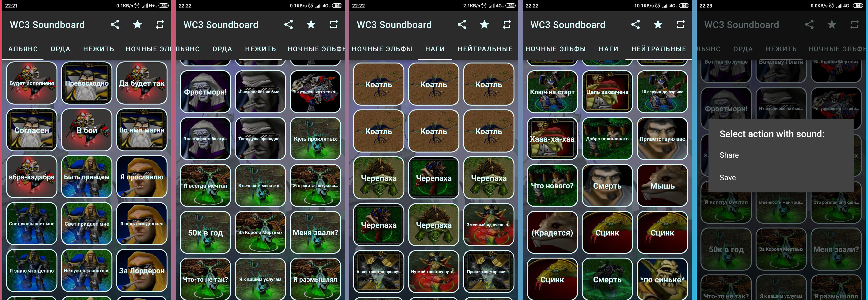Click the star icon in the second screen header
Image resolution: width=868 pixels, height=300 pixels.
(x=311, y=24)
